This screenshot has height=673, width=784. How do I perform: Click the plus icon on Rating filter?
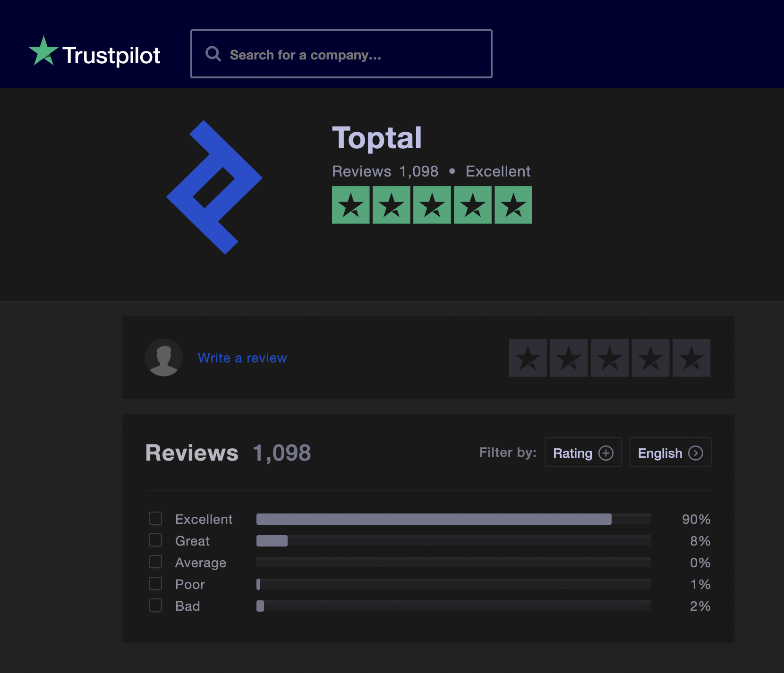(x=606, y=453)
